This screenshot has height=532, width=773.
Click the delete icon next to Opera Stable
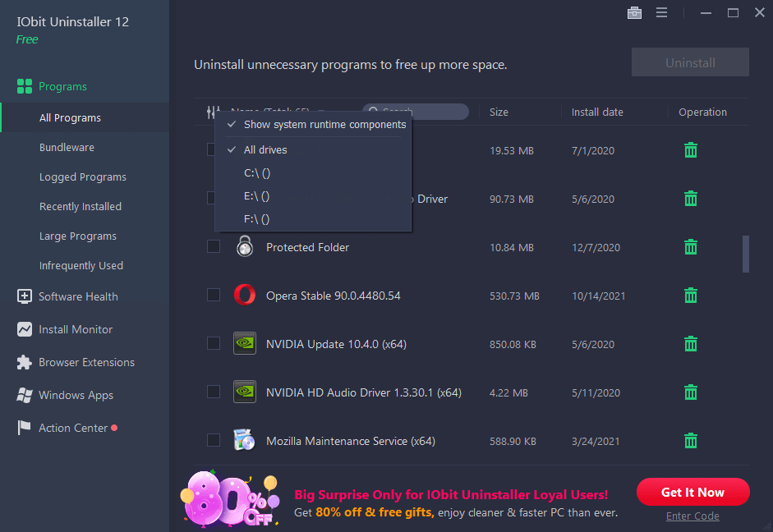pos(690,295)
